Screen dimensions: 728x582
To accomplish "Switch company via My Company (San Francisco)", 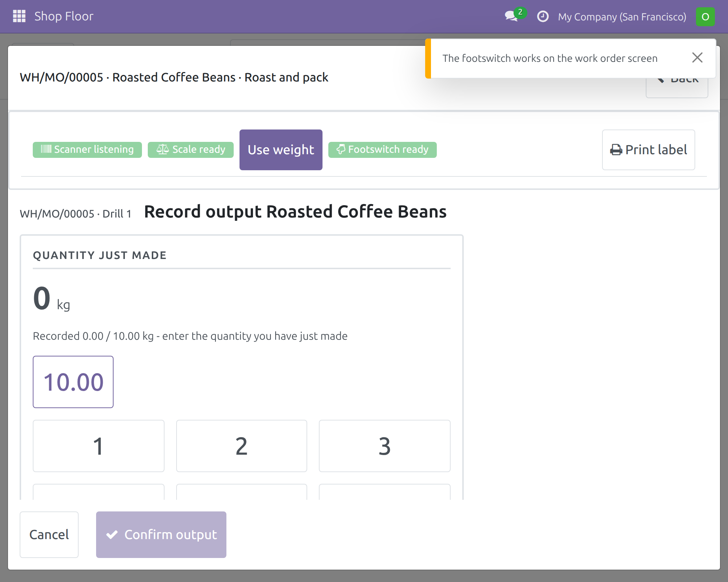I will point(622,17).
